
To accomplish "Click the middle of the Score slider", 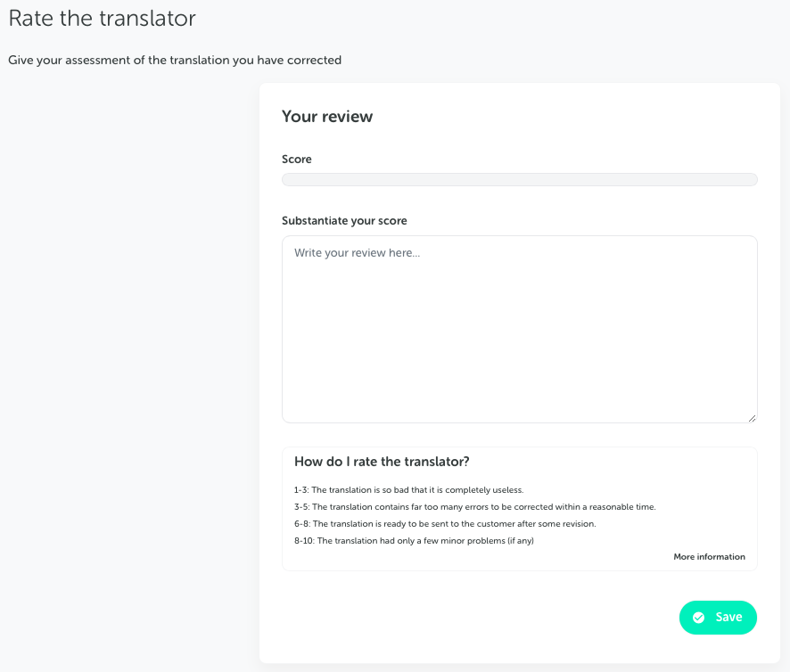I will (x=520, y=180).
